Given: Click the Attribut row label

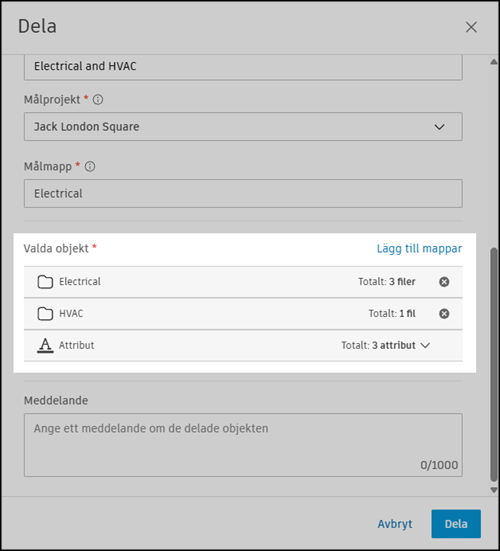Looking at the screenshot, I should click(76, 345).
